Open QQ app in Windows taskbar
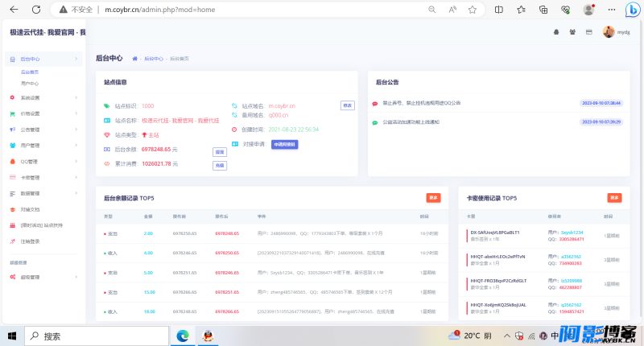 pyautogui.click(x=208, y=336)
